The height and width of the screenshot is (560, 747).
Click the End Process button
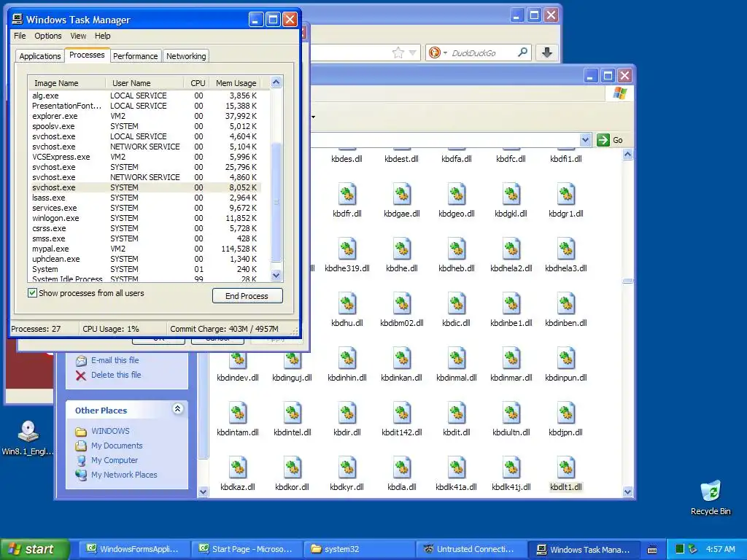tap(247, 296)
